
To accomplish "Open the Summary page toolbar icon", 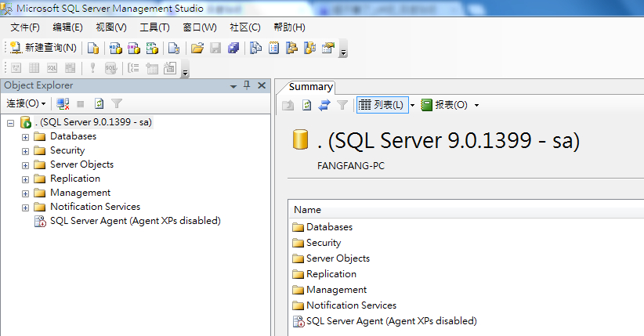I will (x=273, y=48).
